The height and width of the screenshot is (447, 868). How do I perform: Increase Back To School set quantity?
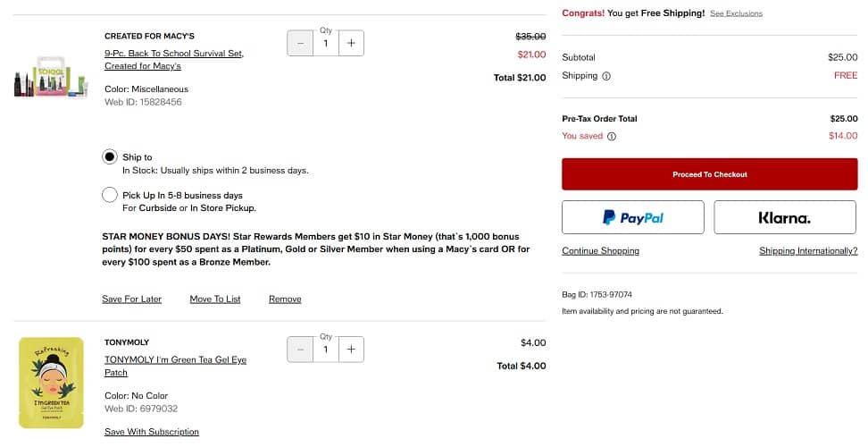pyautogui.click(x=351, y=43)
